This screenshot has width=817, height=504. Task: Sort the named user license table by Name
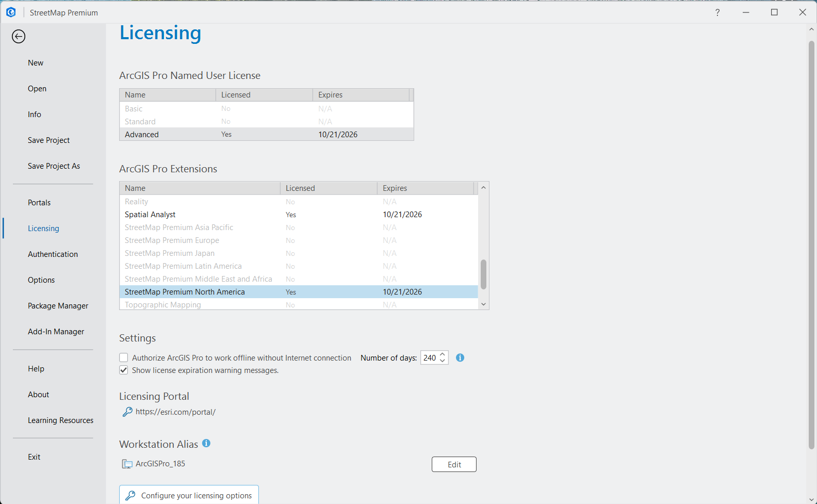[x=168, y=95]
